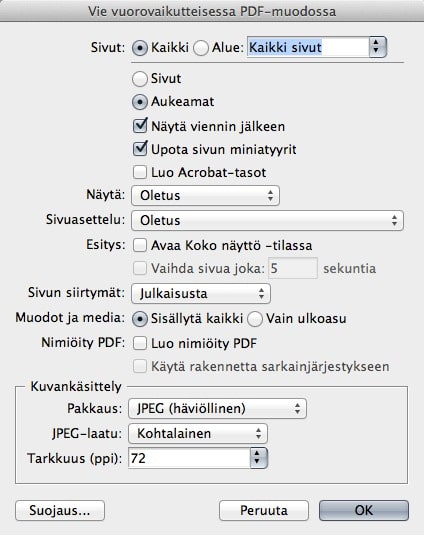Select Sisällytä kaikki radio button

pyautogui.click(x=140, y=319)
